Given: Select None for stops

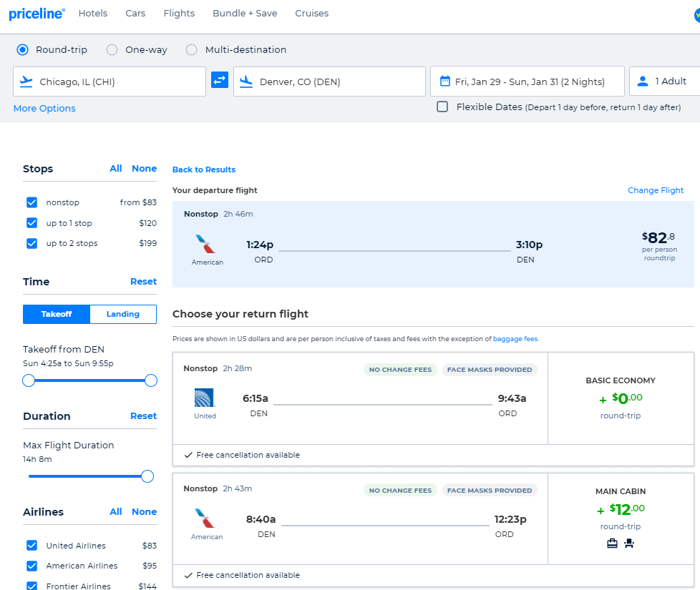Looking at the screenshot, I should 144,169.
